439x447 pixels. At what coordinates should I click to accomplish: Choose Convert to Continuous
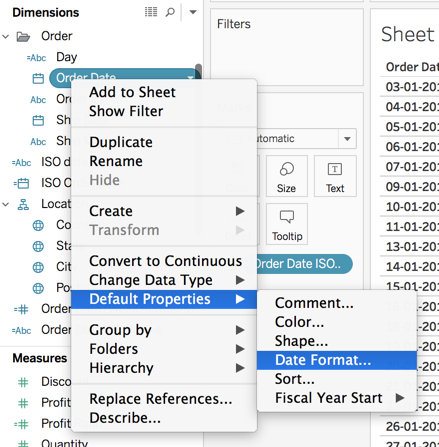(164, 261)
